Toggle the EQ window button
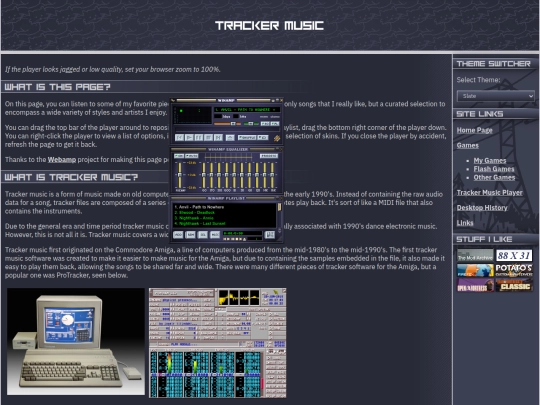Viewport: 540px width, 405px height. [x=265, y=123]
